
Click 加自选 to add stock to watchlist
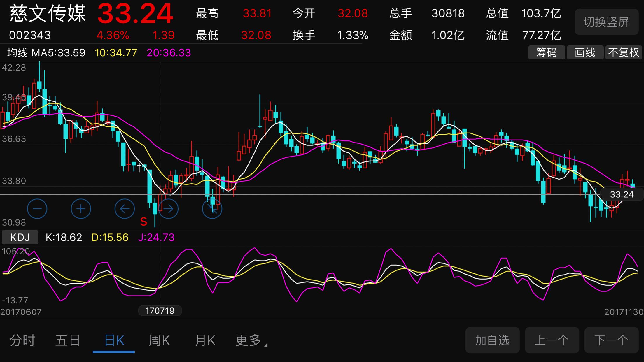[x=492, y=340]
